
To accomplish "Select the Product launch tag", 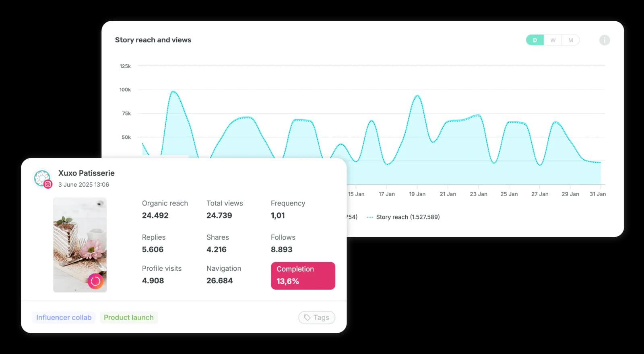I will (129, 317).
